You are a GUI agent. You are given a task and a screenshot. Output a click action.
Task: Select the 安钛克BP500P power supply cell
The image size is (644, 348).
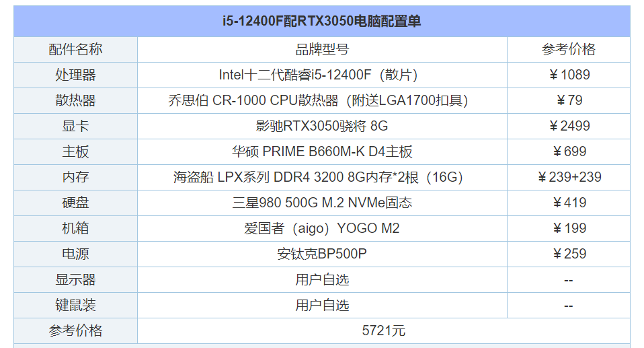click(x=322, y=254)
